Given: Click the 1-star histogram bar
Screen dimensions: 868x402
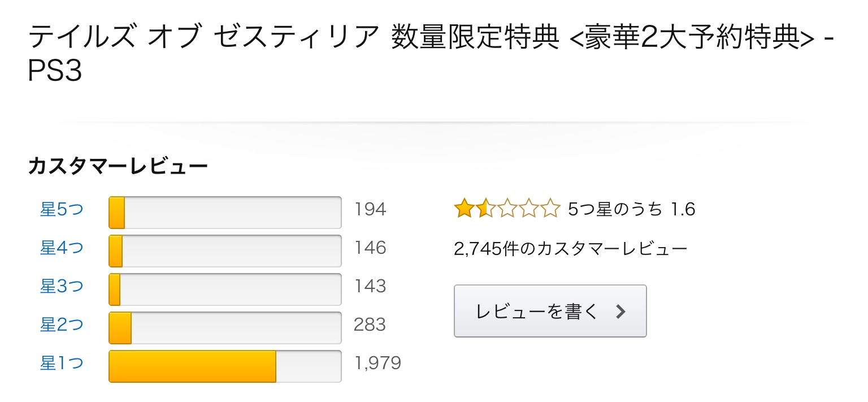Looking at the screenshot, I should pyautogui.click(x=225, y=366).
